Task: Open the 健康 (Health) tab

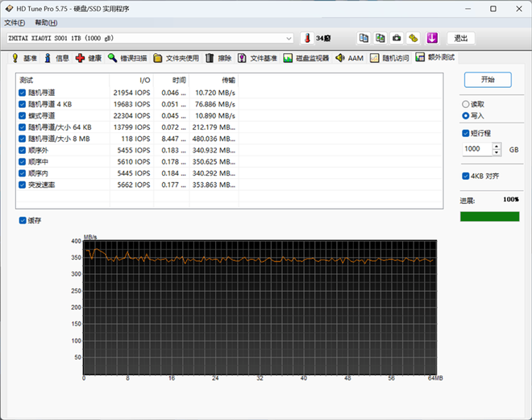Action: 88,58
